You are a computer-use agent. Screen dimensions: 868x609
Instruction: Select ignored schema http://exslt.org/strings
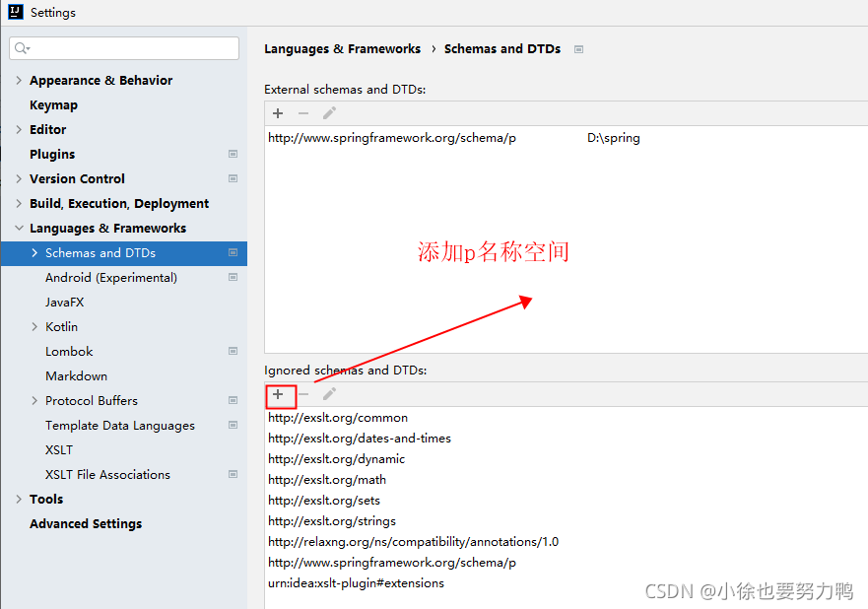(566, 521)
